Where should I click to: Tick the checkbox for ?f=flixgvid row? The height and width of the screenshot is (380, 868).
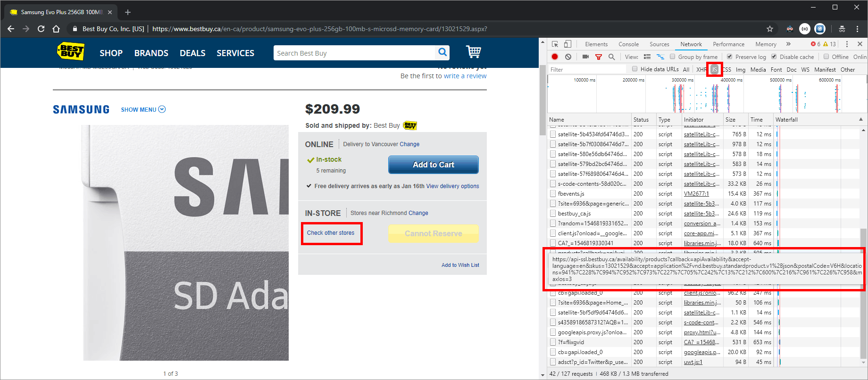coord(553,342)
